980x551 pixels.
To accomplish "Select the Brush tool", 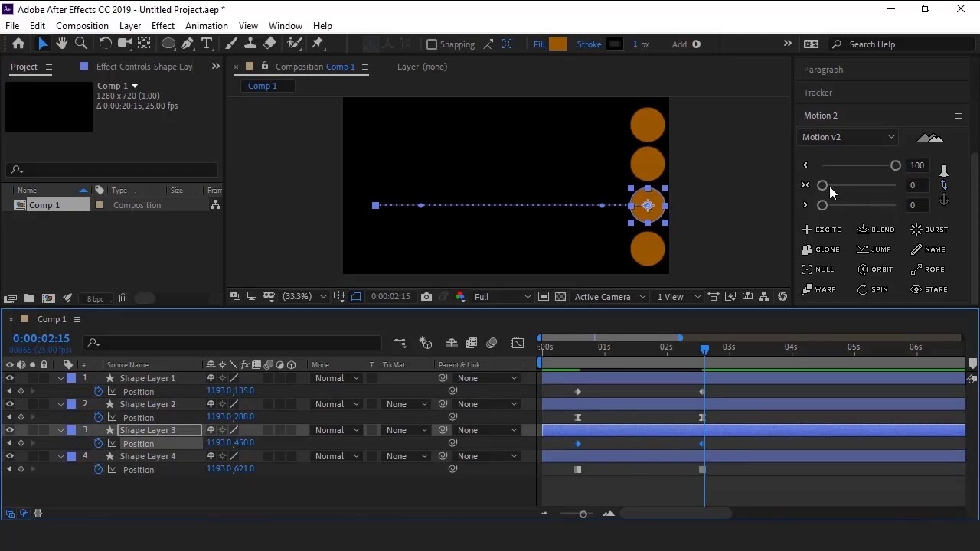I will click(x=232, y=44).
